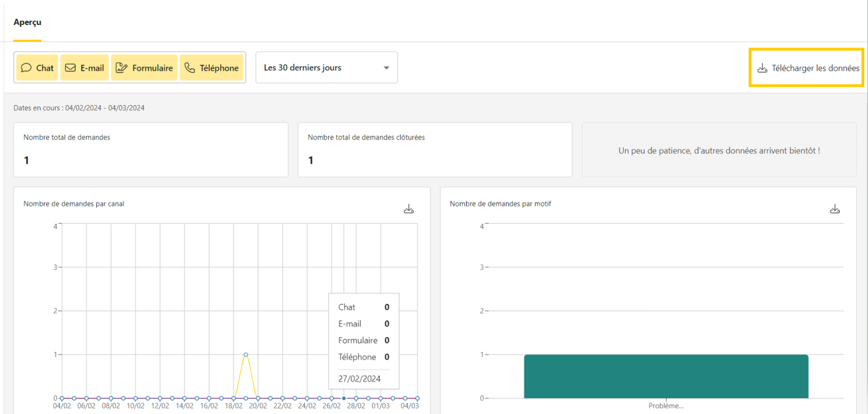
Task: Click the 'Problème...' axis label under the bar
Action: [x=666, y=406]
